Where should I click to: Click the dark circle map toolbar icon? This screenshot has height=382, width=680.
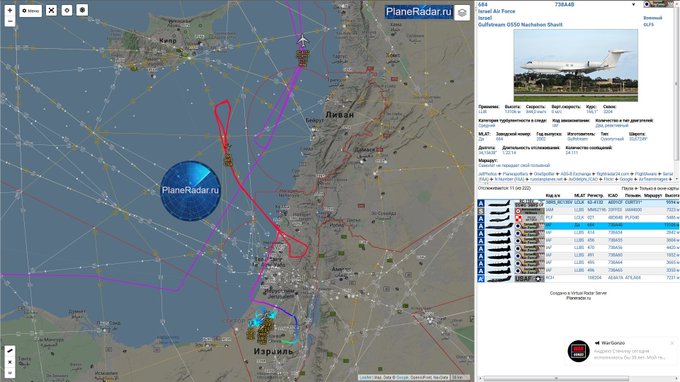pos(82,10)
